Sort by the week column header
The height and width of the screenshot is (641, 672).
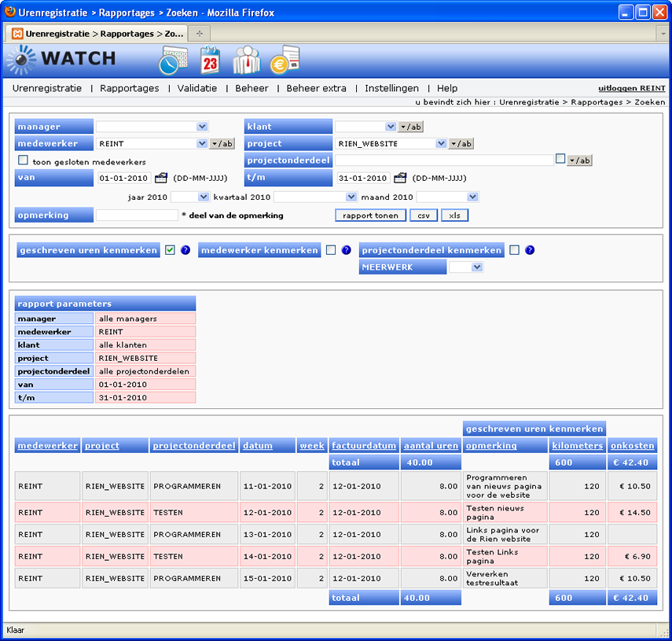tap(312, 445)
